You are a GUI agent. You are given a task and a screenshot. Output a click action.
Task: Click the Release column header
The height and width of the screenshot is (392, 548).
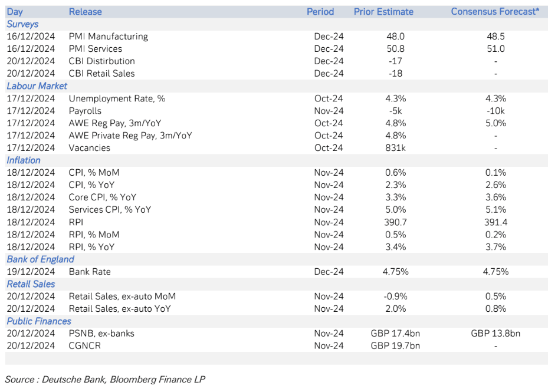pyautogui.click(x=85, y=12)
